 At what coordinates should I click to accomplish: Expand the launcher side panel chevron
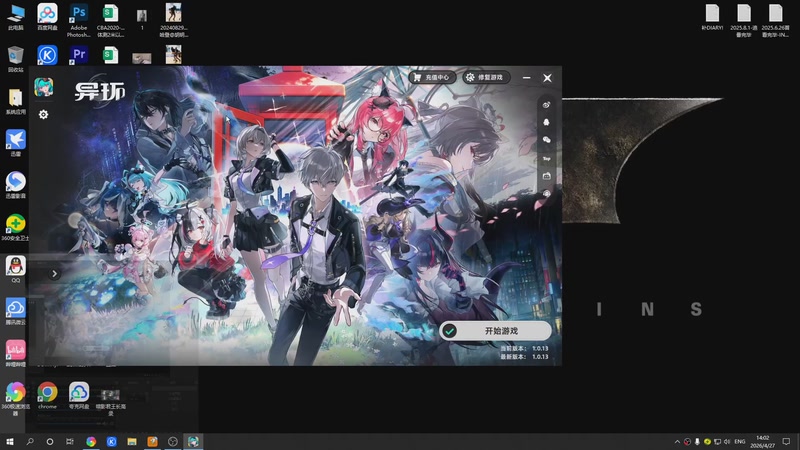point(55,274)
